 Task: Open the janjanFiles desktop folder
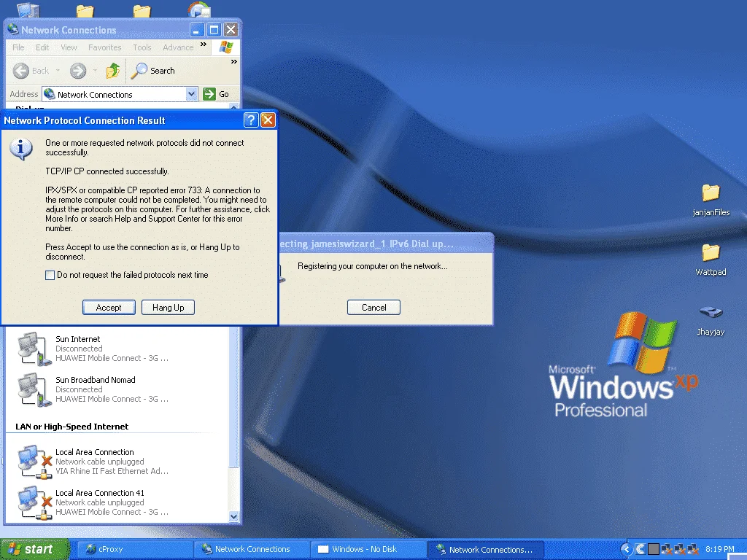(711, 192)
